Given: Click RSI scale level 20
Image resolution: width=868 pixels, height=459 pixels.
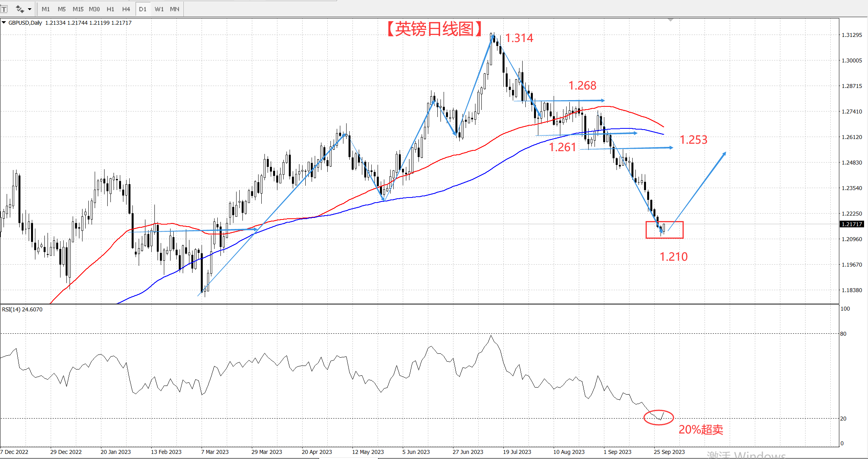Looking at the screenshot, I should (843, 419).
